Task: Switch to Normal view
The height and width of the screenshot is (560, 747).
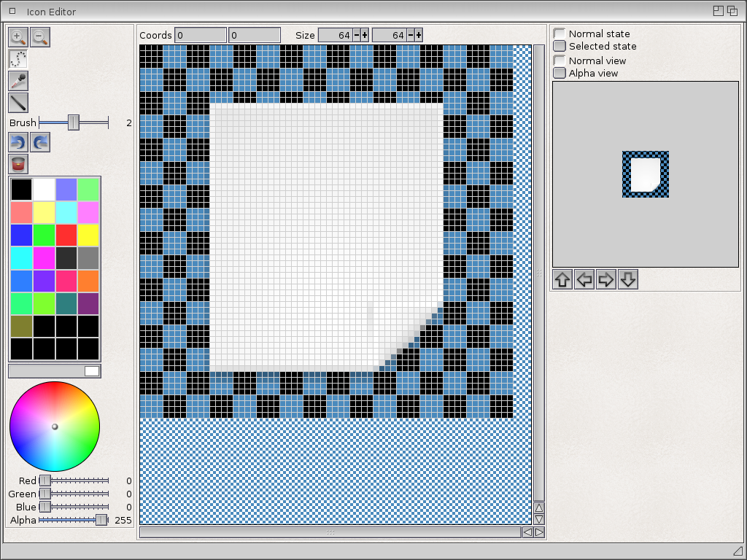Action: pos(560,61)
